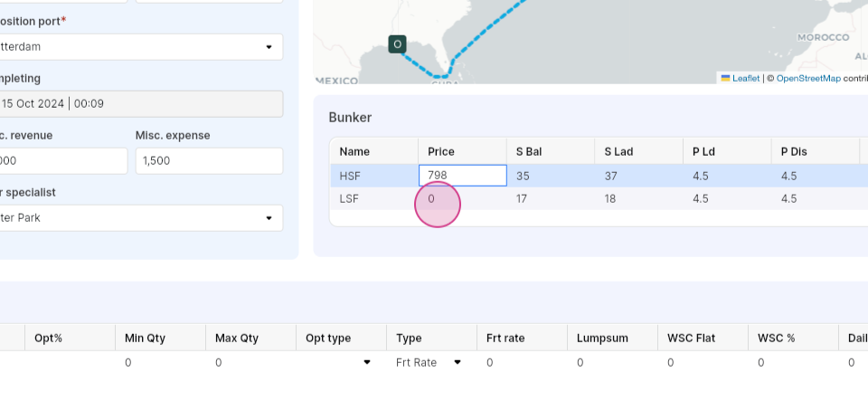Click the Opt type column header
The height and width of the screenshot is (401, 868).
coord(341,338)
